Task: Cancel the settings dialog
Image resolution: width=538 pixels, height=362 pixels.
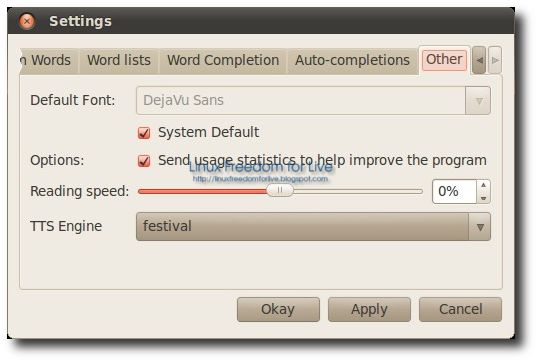Action: tap(460, 310)
